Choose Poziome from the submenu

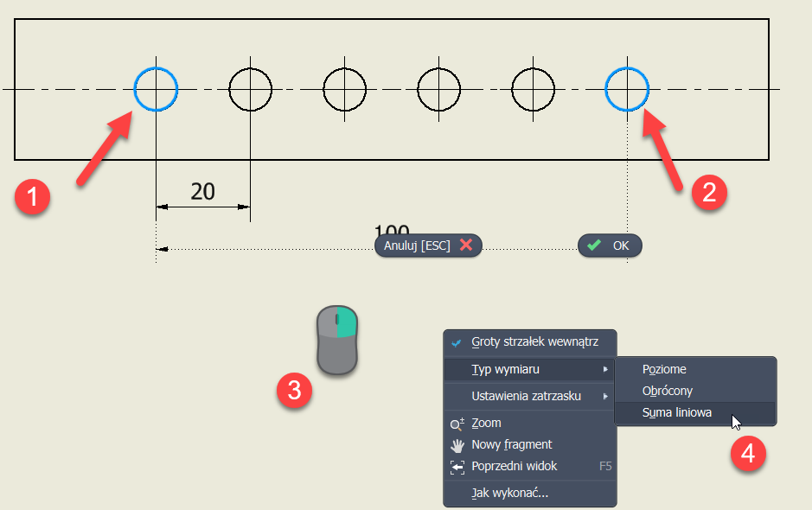click(x=664, y=369)
